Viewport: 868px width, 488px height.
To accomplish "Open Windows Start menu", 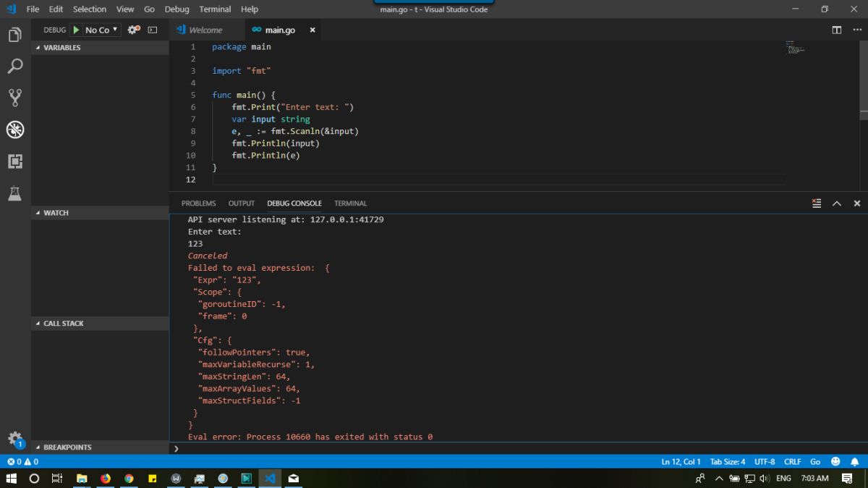I will click(x=11, y=479).
